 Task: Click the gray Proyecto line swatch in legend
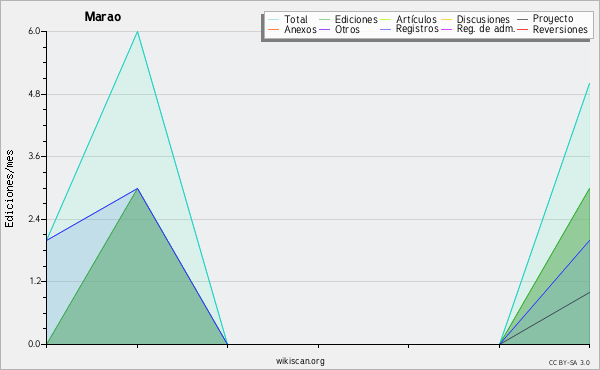click(x=522, y=20)
